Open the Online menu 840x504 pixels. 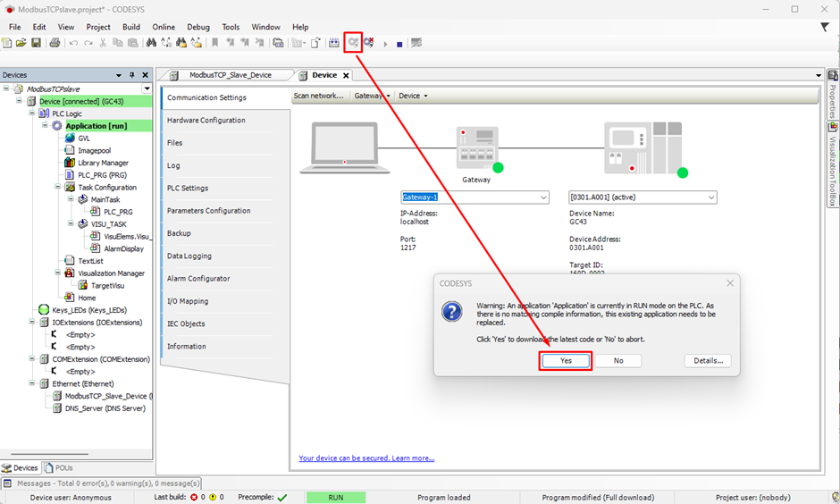(x=164, y=27)
